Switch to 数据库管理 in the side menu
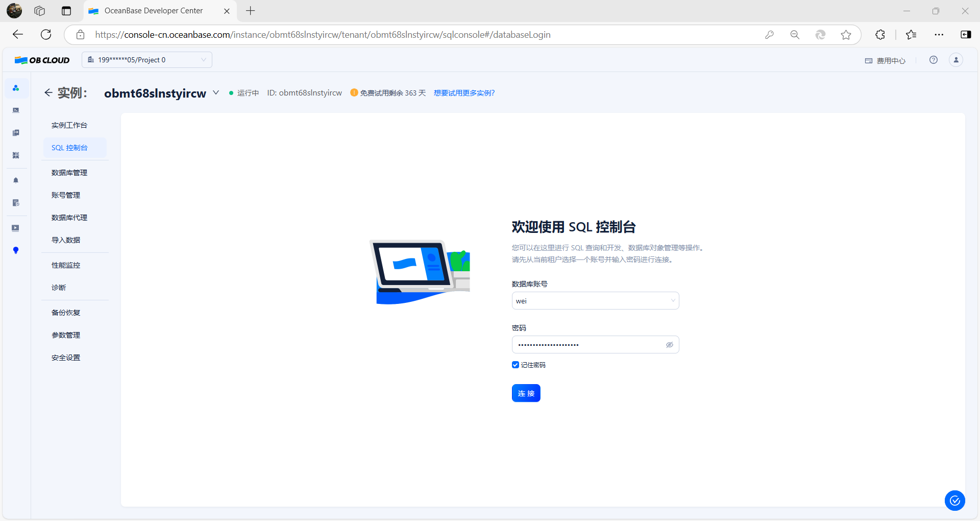Viewport: 980px width, 521px height. [x=69, y=172]
